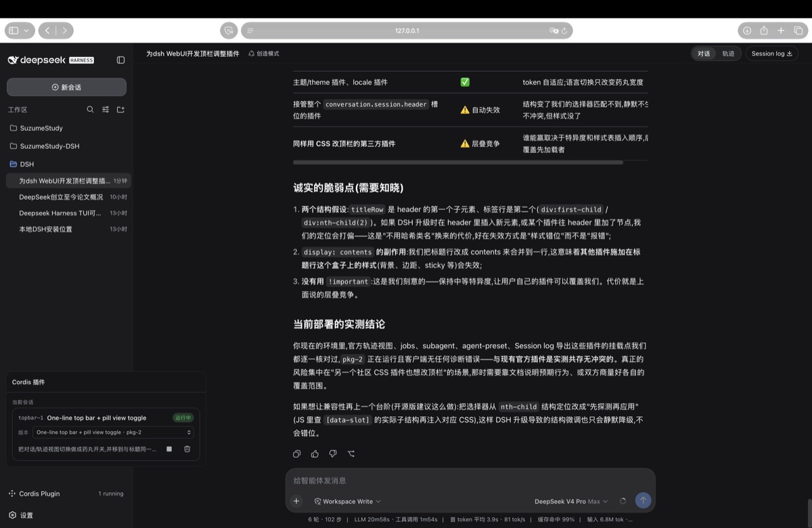The width and height of the screenshot is (812, 528).
Task: Click table cell 主题/theme 插件、locale 插件
Action: click(340, 82)
